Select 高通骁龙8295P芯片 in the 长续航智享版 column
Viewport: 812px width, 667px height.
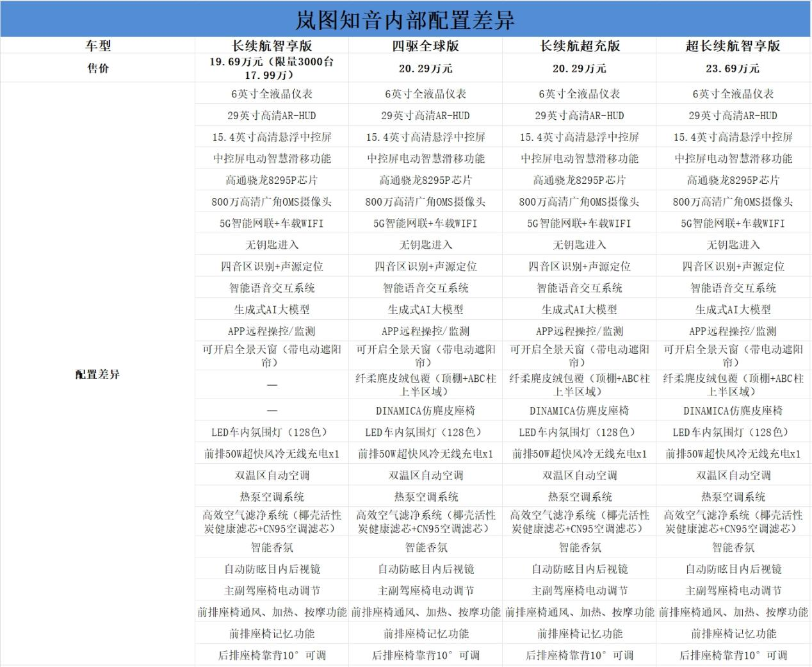point(272,180)
